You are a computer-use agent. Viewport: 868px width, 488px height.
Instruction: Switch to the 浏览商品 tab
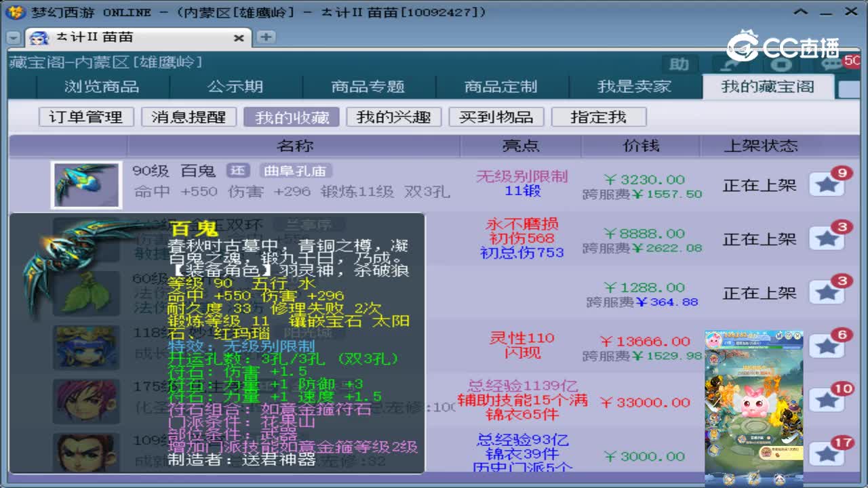102,87
